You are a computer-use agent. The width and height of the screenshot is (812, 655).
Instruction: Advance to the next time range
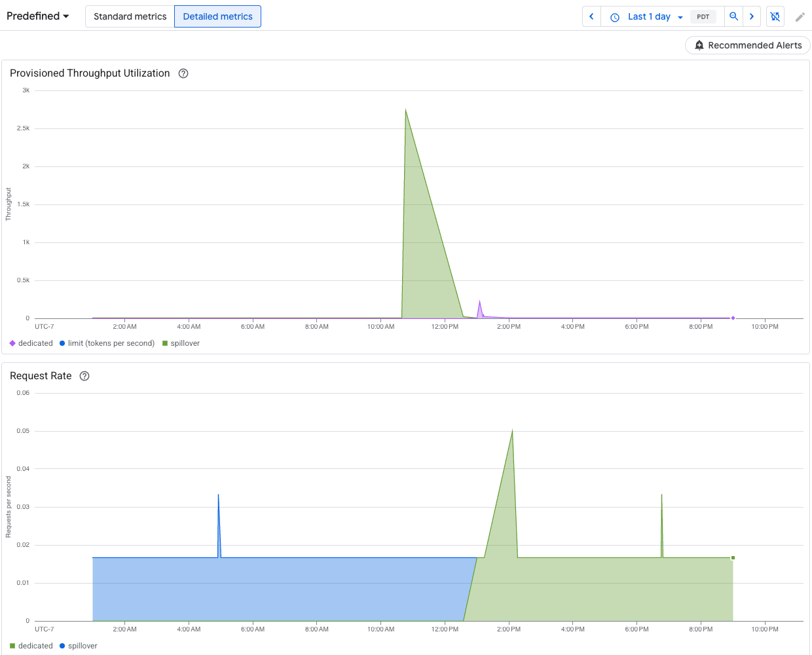752,16
